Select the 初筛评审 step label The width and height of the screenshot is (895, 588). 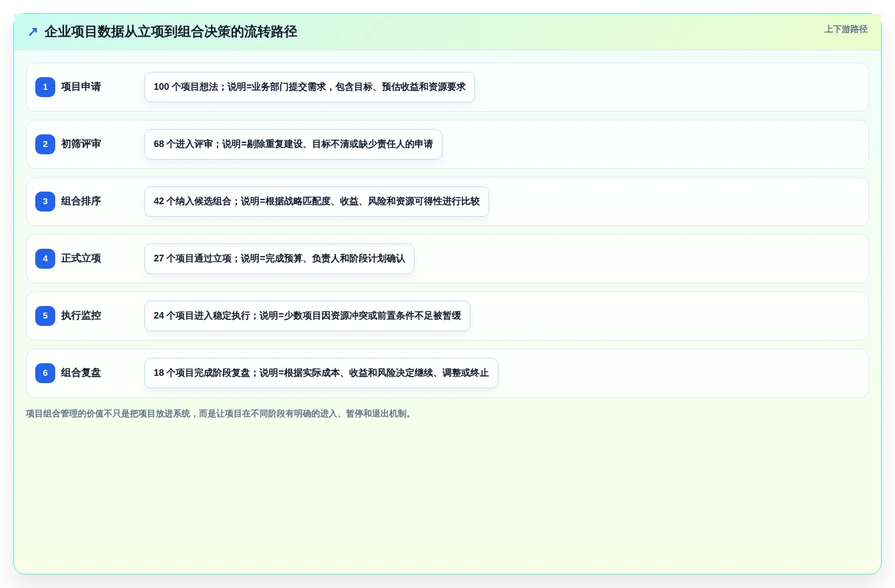[81, 144]
